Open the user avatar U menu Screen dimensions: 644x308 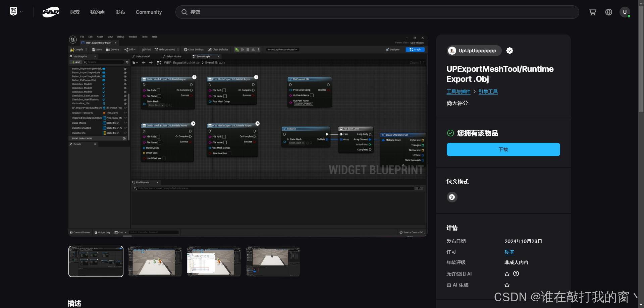(x=625, y=12)
